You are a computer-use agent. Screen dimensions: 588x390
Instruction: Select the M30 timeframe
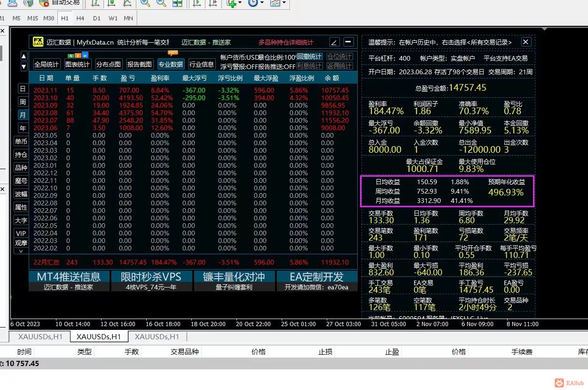click(x=49, y=18)
